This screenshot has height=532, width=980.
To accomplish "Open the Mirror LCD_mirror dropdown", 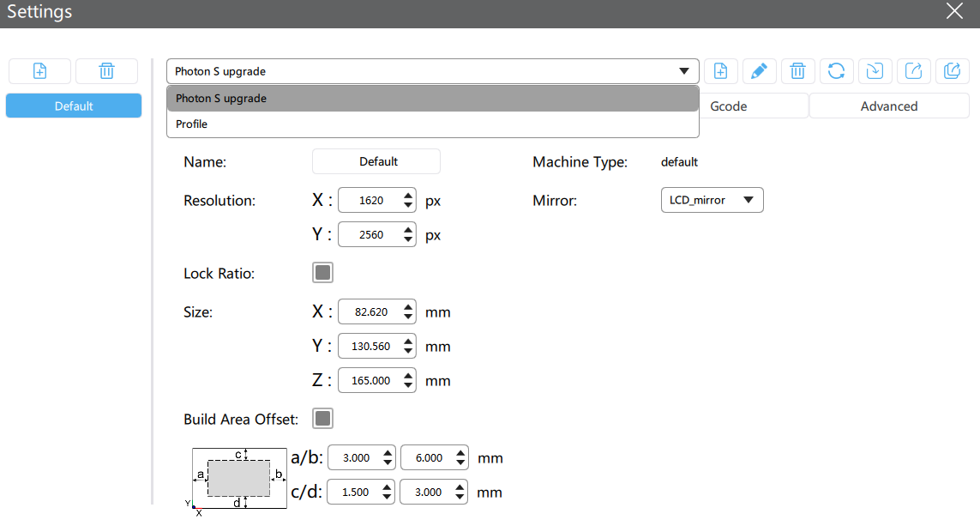I will point(711,200).
